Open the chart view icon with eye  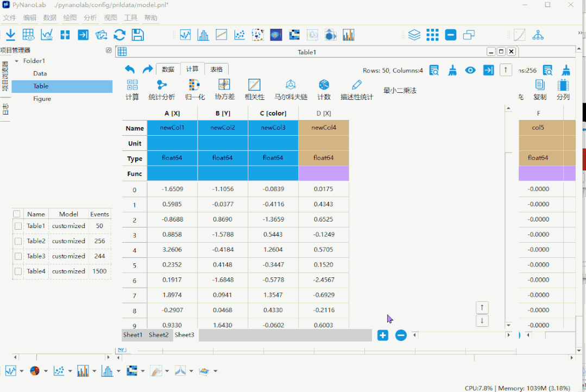point(47,35)
